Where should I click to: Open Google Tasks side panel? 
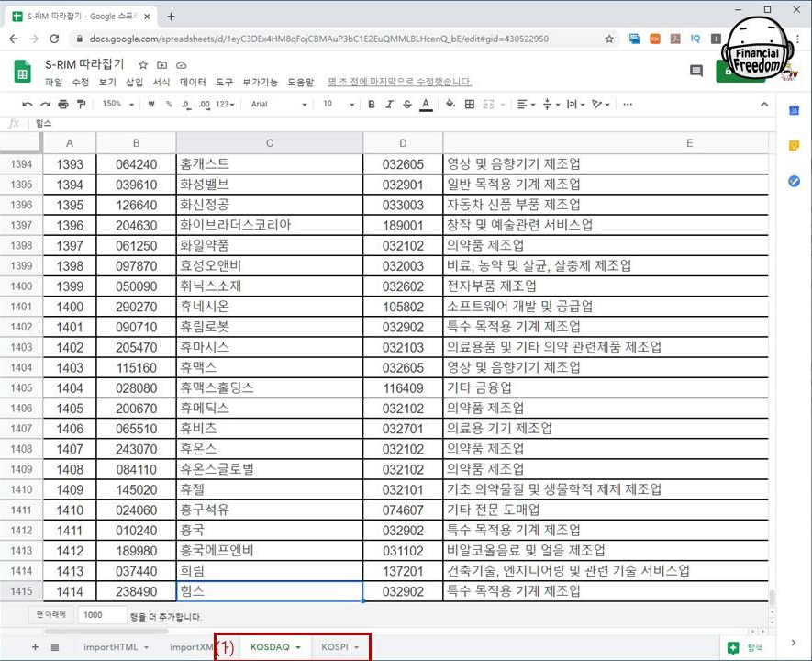(794, 181)
